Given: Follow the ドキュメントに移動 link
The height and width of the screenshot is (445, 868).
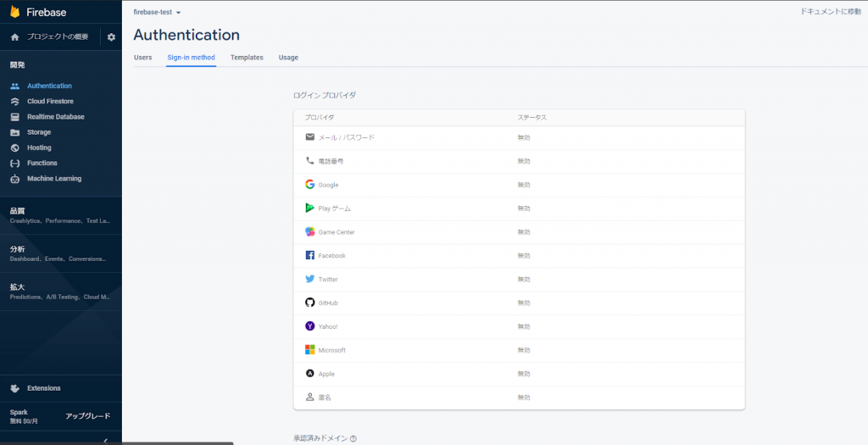Looking at the screenshot, I should click(x=831, y=11).
